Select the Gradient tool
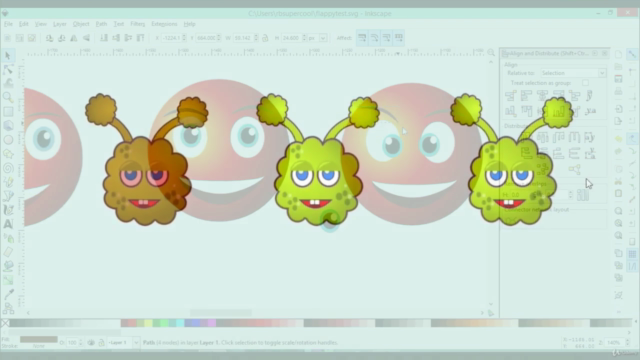The image size is (640, 360). (8, 280)
